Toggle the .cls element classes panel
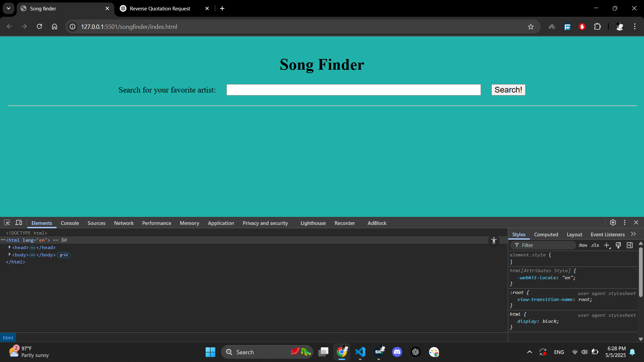Screen dimensions: 644x362 pos(595,245)
